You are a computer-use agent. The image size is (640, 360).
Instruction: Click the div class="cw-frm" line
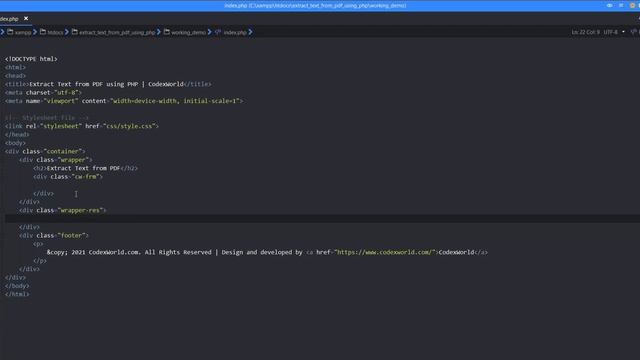coord(68,177)
